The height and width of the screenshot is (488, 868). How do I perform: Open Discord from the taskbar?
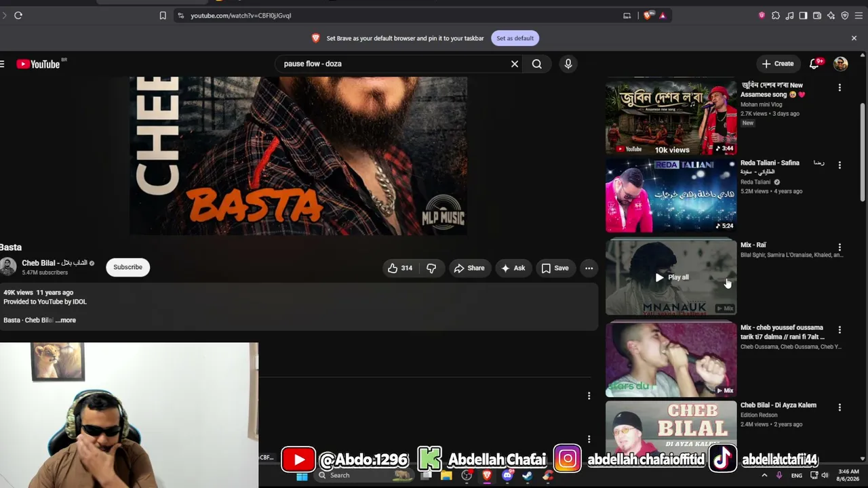507,476
